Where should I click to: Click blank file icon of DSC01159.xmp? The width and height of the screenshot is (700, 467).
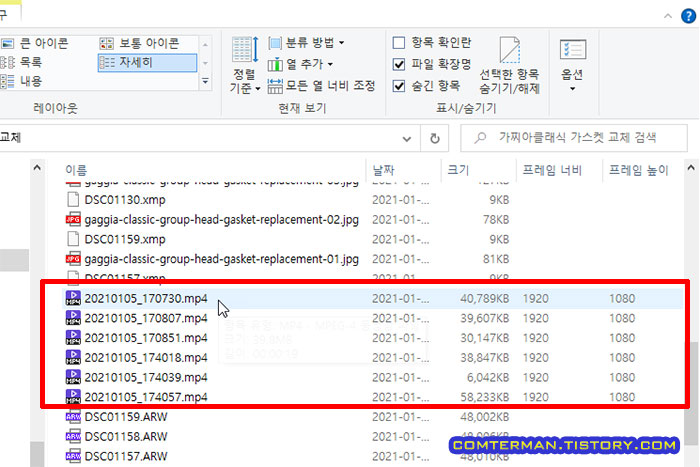click(x=73, y=239)
